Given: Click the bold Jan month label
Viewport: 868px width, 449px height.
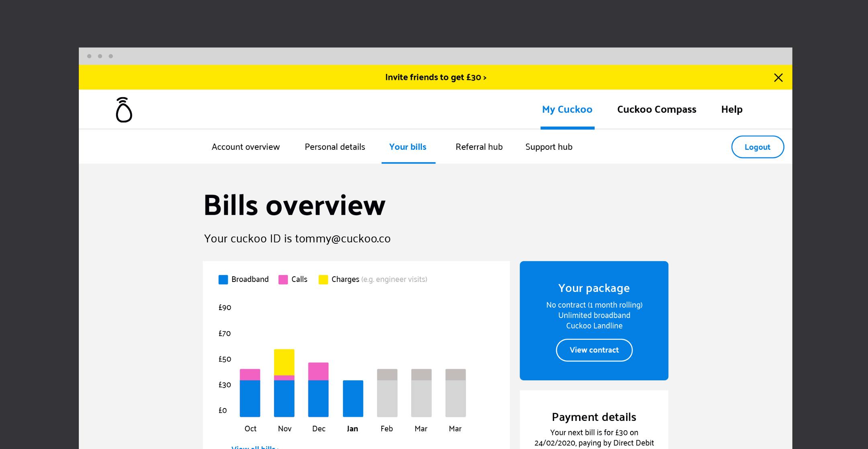Looking at the screenshot, I should click(x=352, y=429).
